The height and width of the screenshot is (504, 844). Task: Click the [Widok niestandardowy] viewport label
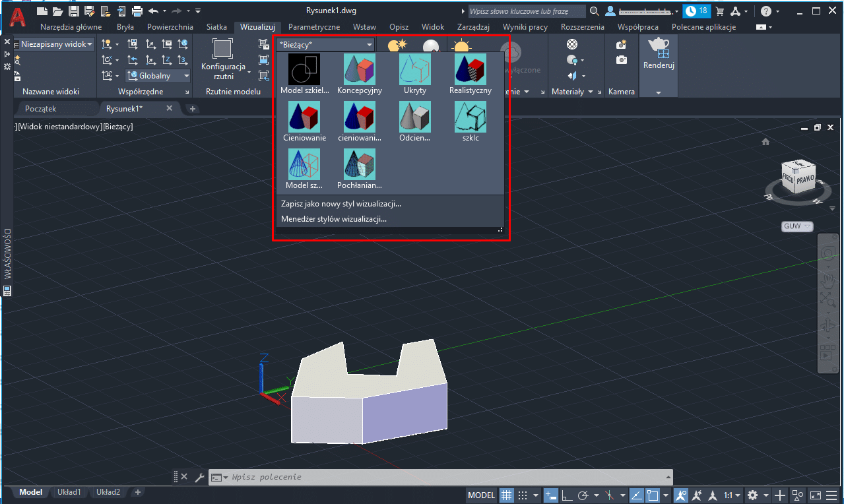[x=61, y=126]
